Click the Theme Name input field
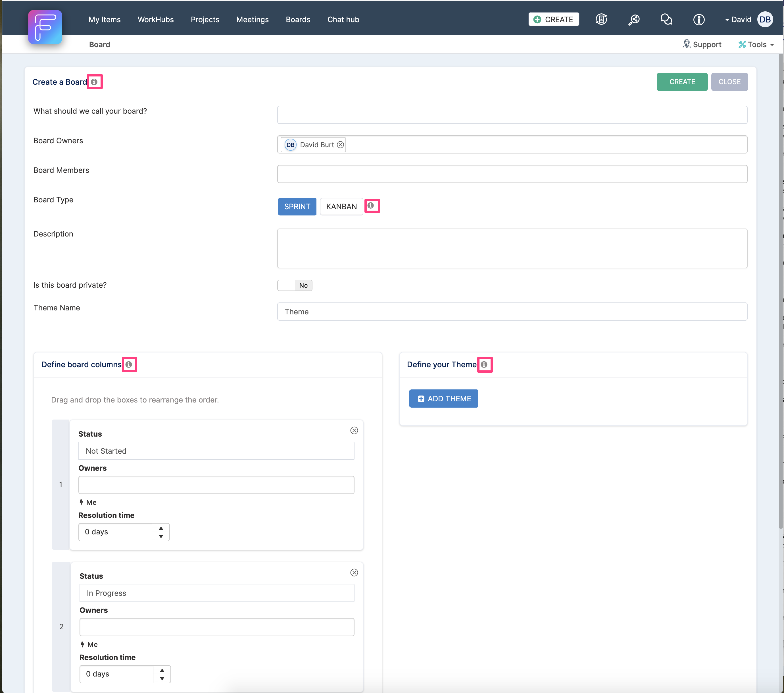This screenshot has height=693, width=784. coord(512,312)
